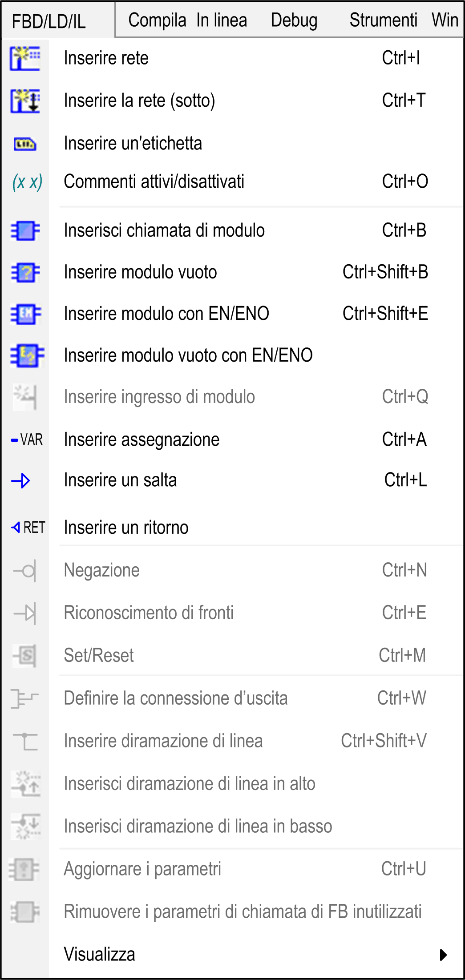
Task: Click the EN/ENO module block icon
Action: 25,314
